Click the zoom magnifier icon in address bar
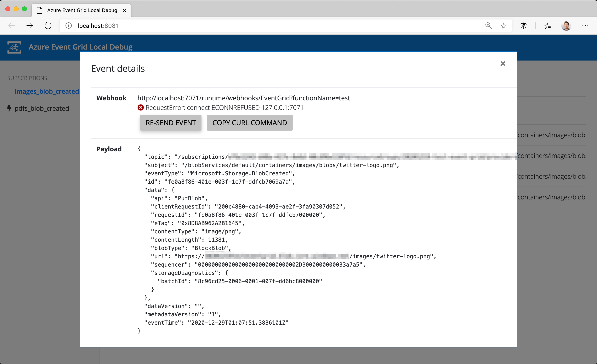597x364 pixels. [488, 26]
